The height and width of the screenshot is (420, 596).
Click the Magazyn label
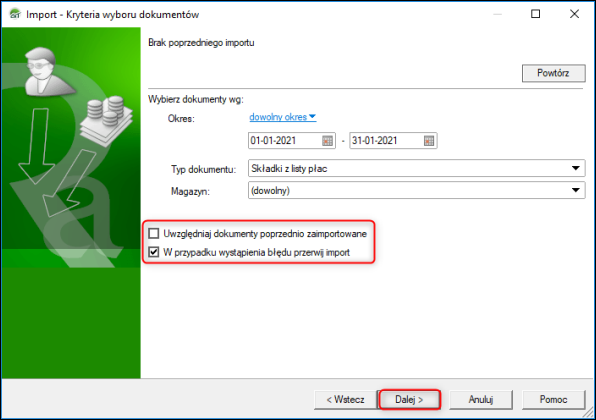click(190, 191)
